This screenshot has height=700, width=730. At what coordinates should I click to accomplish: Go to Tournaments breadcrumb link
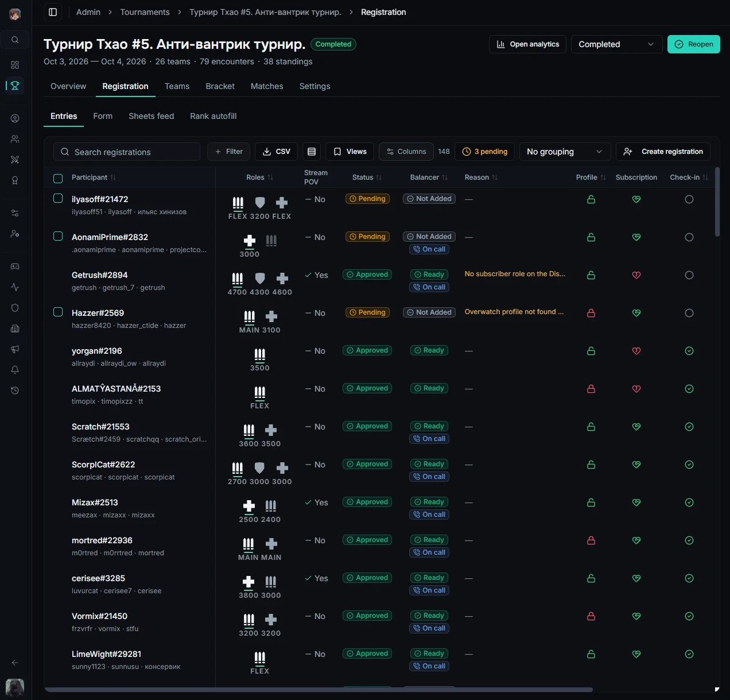coord(145,12)
